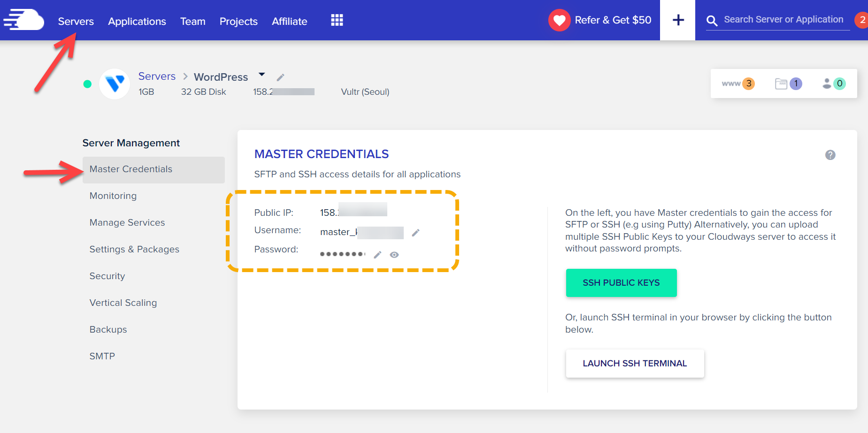Open the team members count icon

834,84
